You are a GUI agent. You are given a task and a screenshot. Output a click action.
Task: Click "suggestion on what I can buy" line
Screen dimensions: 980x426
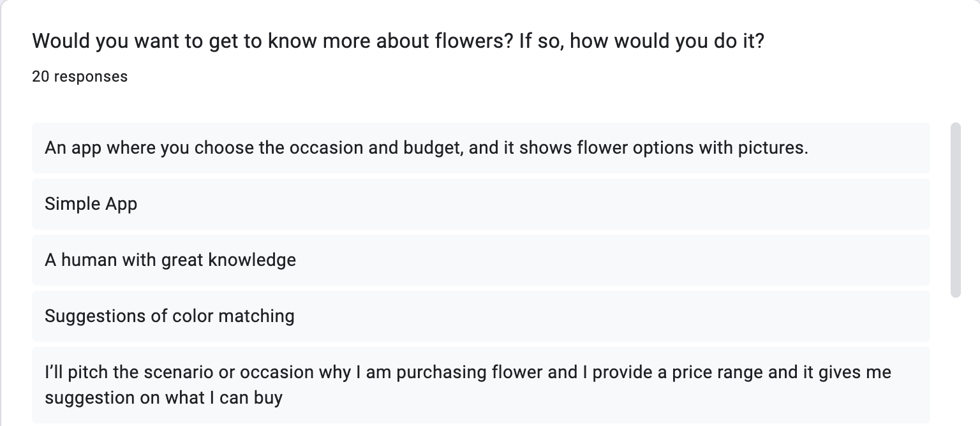[x=163, y=398]
